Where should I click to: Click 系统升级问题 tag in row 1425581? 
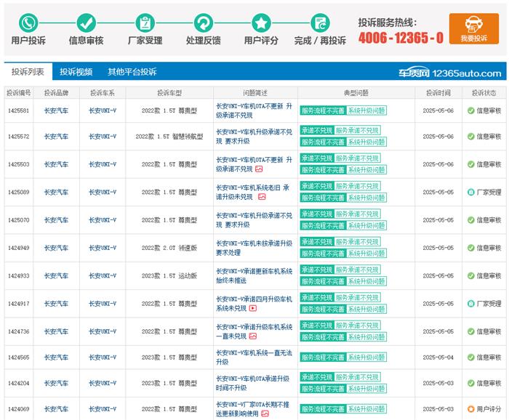tap(366, 110)
